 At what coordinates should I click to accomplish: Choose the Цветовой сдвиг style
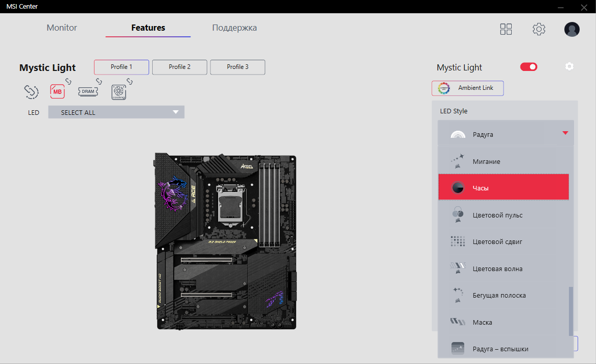(x=504, y=241)
